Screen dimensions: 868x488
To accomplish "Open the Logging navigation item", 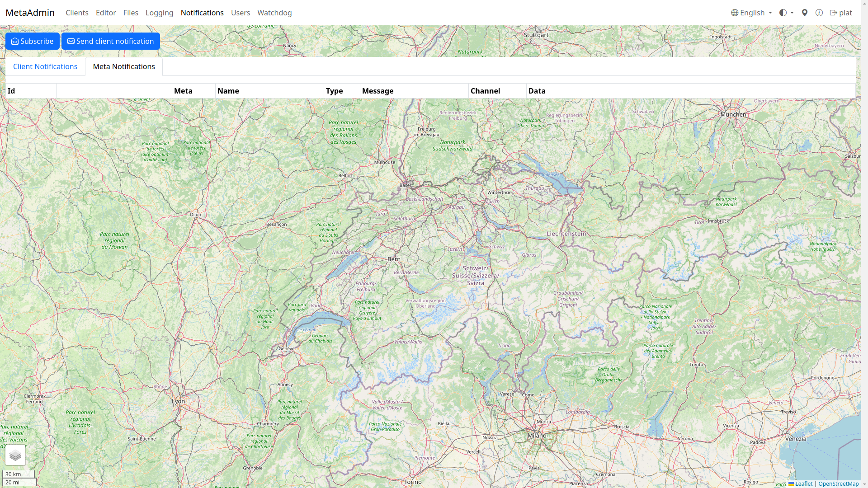I will coord(159,13).
